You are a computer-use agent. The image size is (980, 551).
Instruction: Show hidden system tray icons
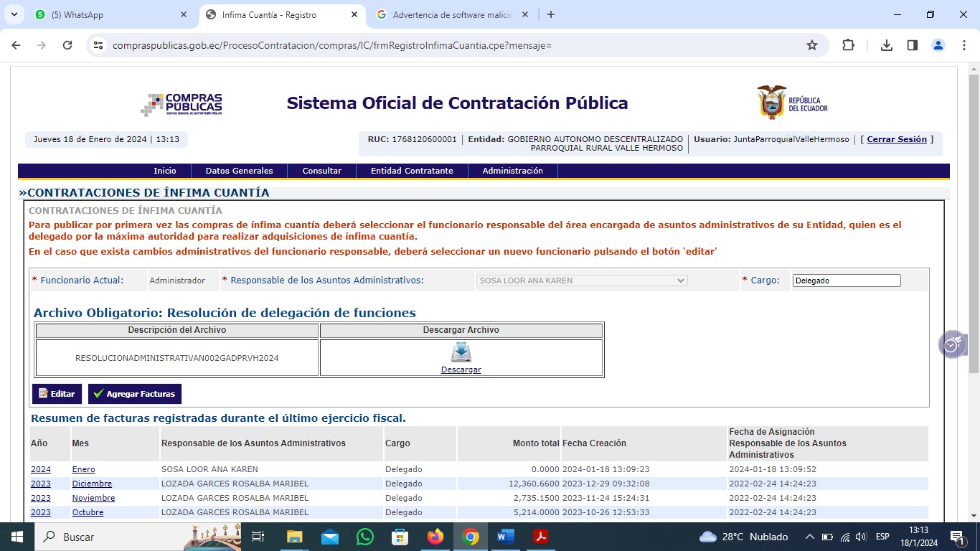tap(809, 537)
